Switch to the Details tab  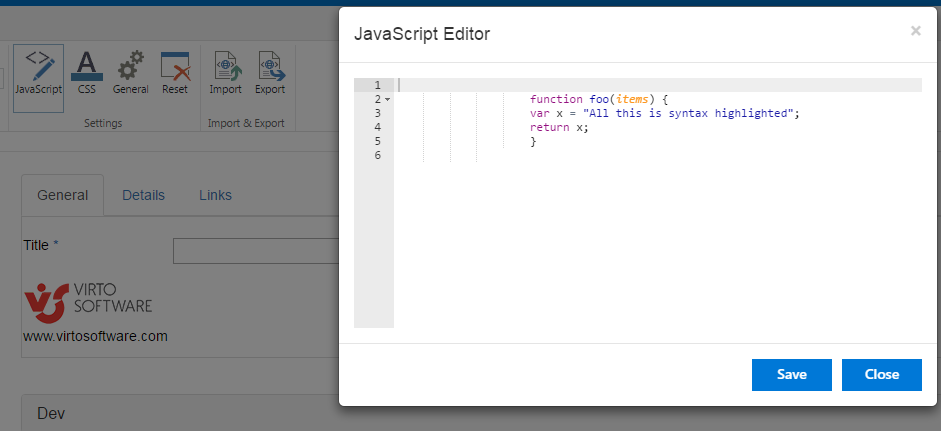[143, 195]
